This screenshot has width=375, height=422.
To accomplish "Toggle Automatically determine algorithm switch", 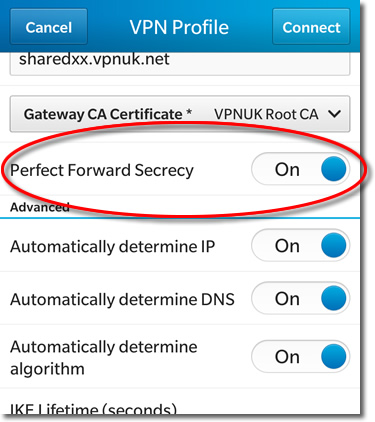I will tap(301, 356).
